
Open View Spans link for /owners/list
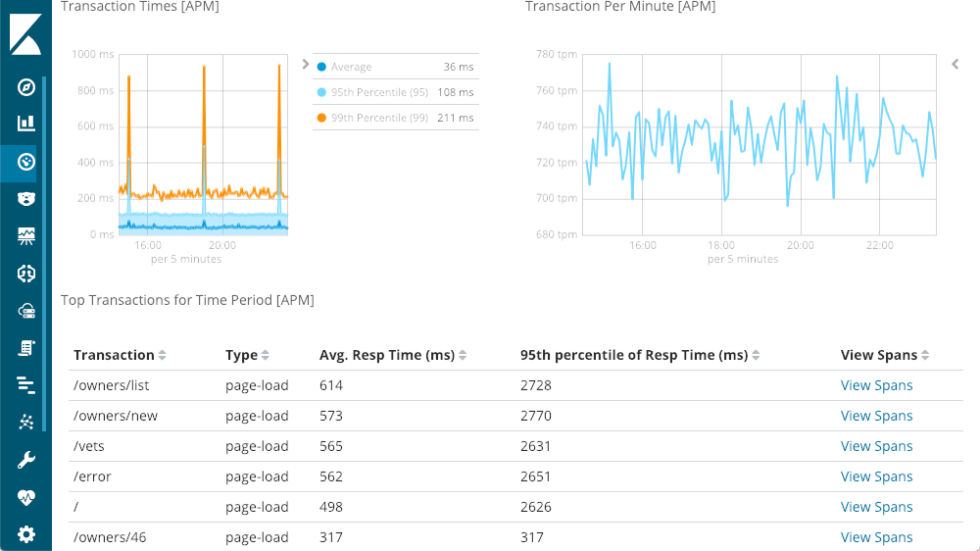coord(876,385)
